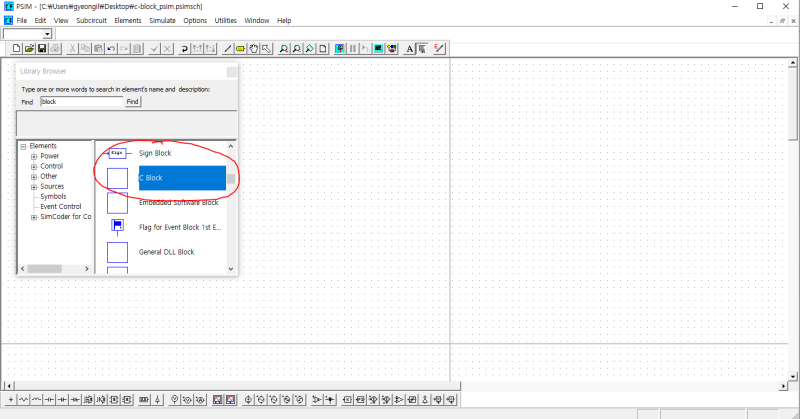
Task: Expand the Sources tree node
Action: (34, 187)
